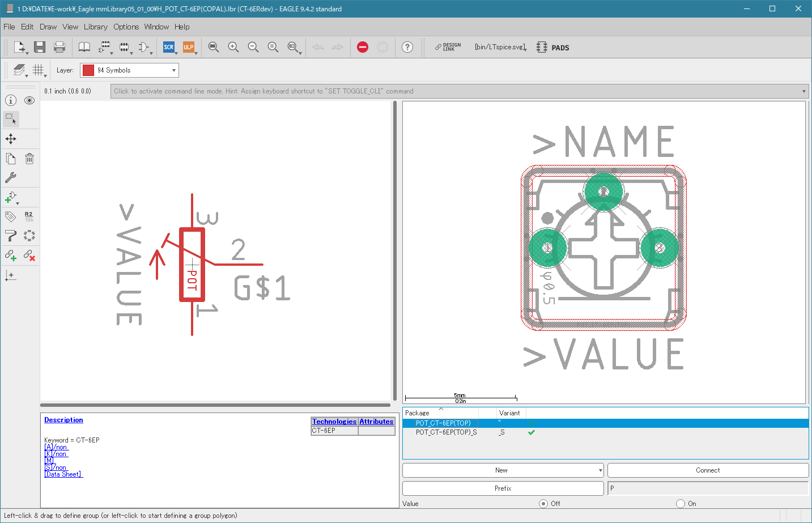Open the Library menu
Screen dimensions: 812x523
pyautogui.click(x=95, y=27)
